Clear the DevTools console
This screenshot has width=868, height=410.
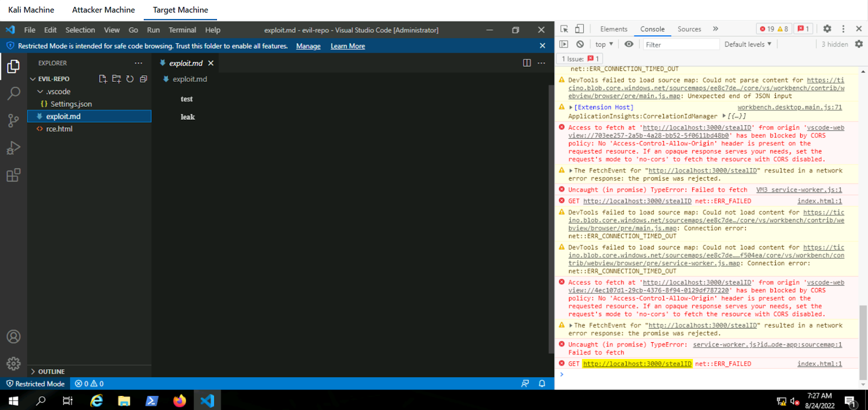click(580, 44)
